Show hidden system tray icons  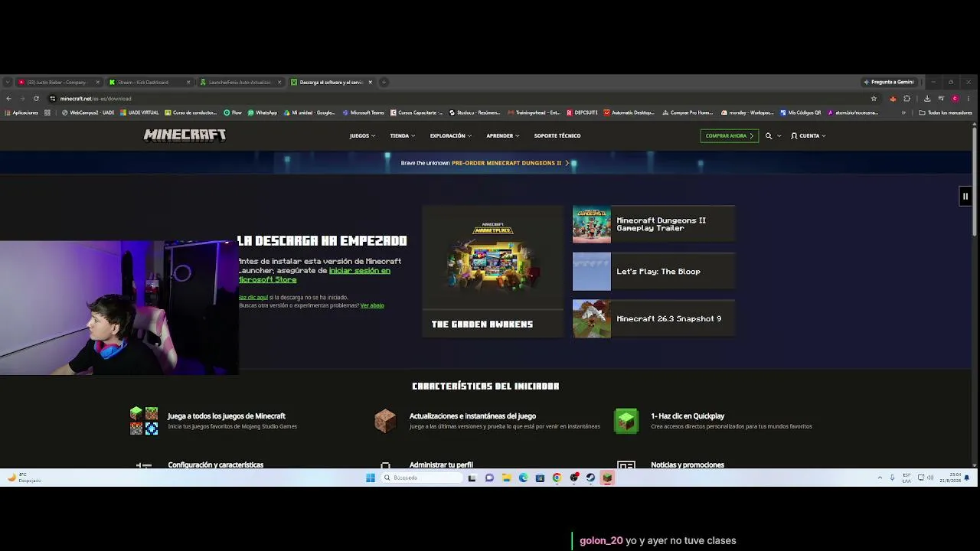(880, 478)
